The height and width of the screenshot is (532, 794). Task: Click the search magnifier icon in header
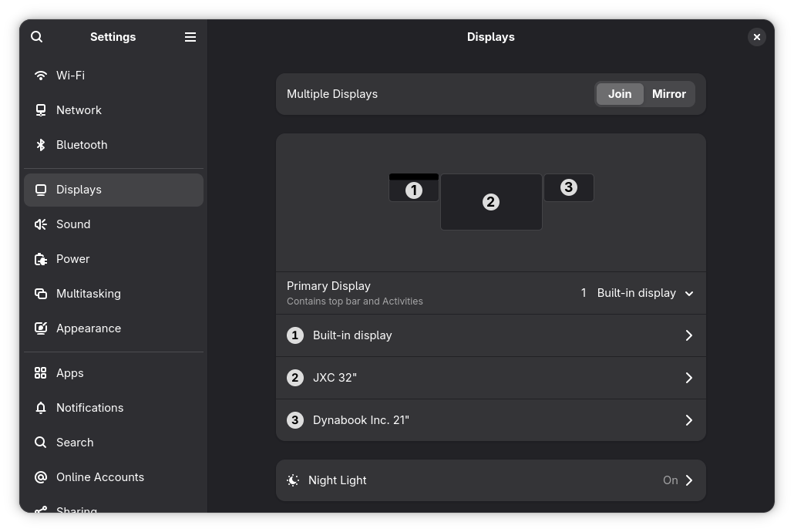pos(37,37)
